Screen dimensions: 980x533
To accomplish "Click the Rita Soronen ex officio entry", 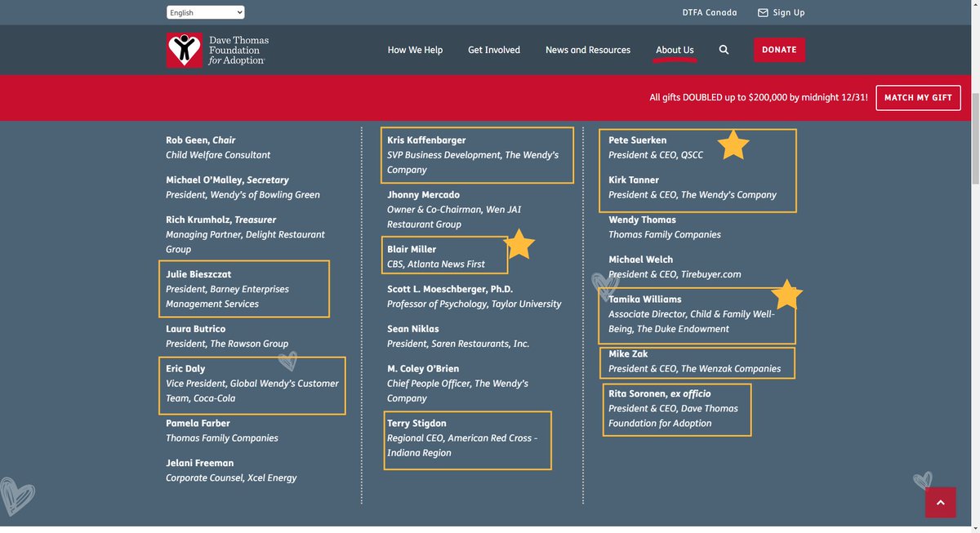I will point(676,409).
